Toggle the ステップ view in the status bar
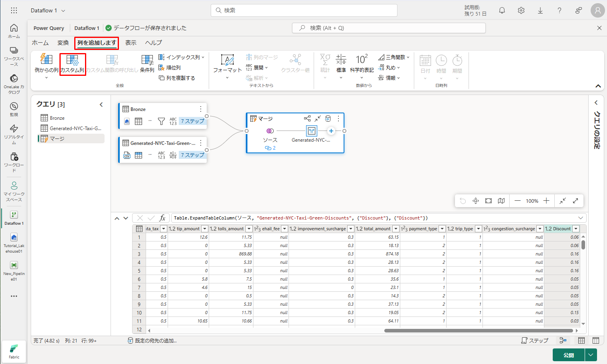 coord(535,340)
